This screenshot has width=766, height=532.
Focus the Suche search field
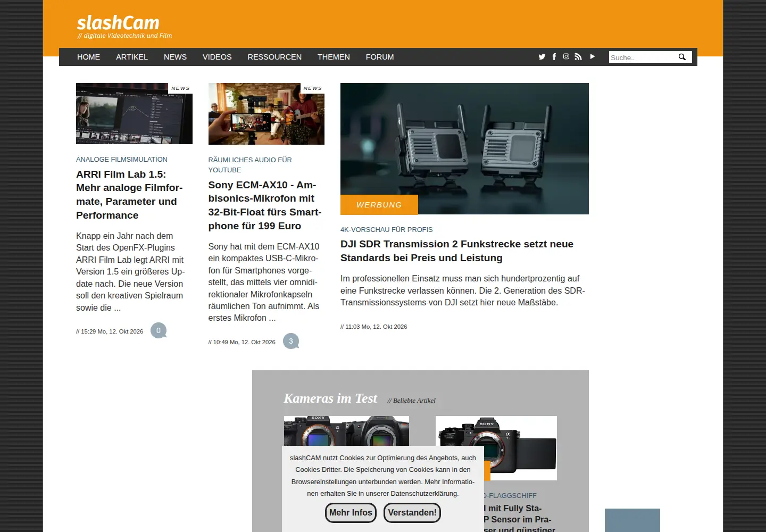pyautogui.click(x=643, y=57)
